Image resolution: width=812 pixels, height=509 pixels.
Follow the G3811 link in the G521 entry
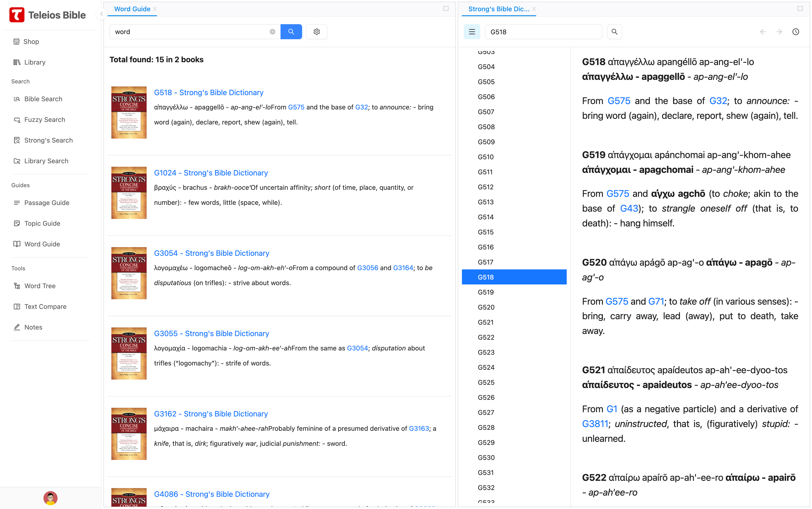pyautogui.click(x=595, y=424)
